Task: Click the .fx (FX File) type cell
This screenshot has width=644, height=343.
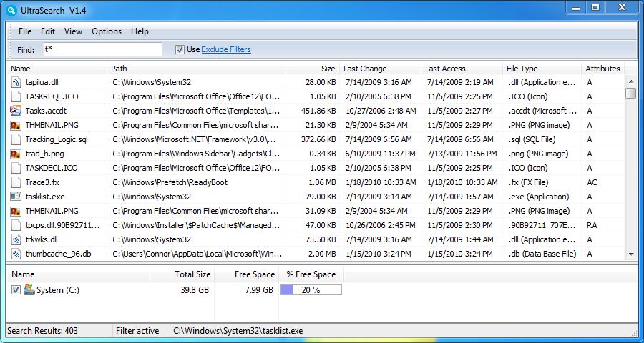Action: point(529,182)
